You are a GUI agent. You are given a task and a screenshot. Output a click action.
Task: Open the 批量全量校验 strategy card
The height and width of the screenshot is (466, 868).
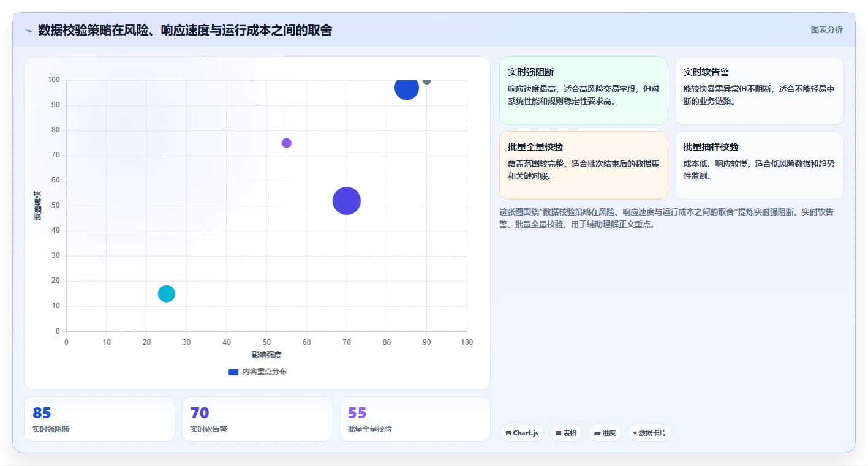(x=584, y=165)
